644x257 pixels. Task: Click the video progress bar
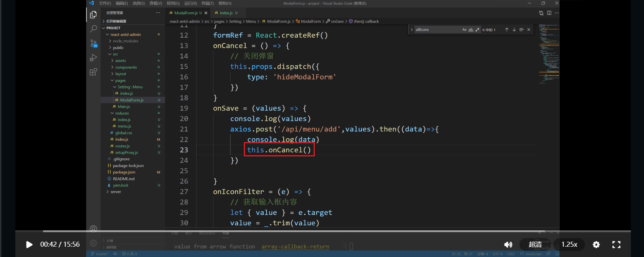pyautogui.click(x=323, y=231)
